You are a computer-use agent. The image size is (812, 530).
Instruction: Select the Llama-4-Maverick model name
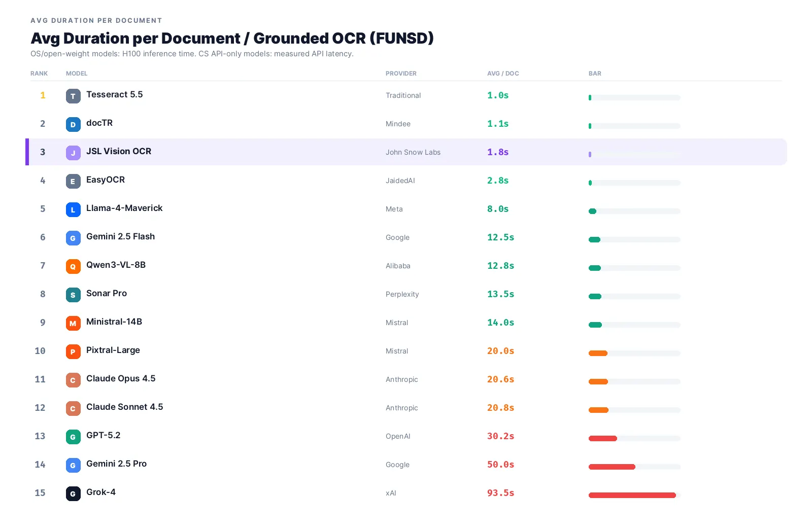pos(124,208)
